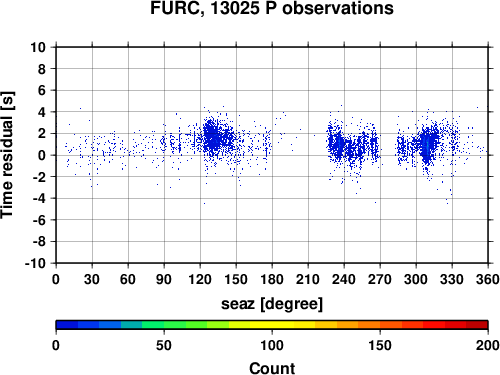
Task: Click the x-axis tick label '180'
Action: coord(272,279)
